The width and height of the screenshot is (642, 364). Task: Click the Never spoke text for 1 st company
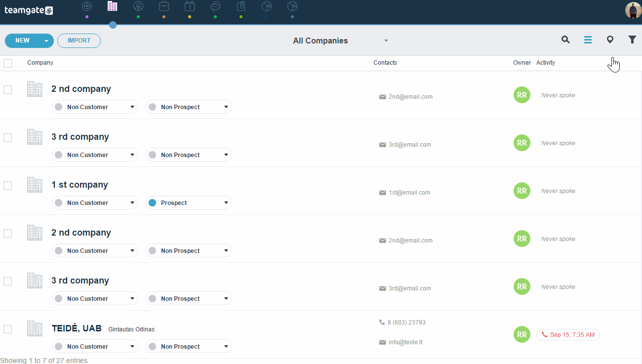click(x=558, y=191)
